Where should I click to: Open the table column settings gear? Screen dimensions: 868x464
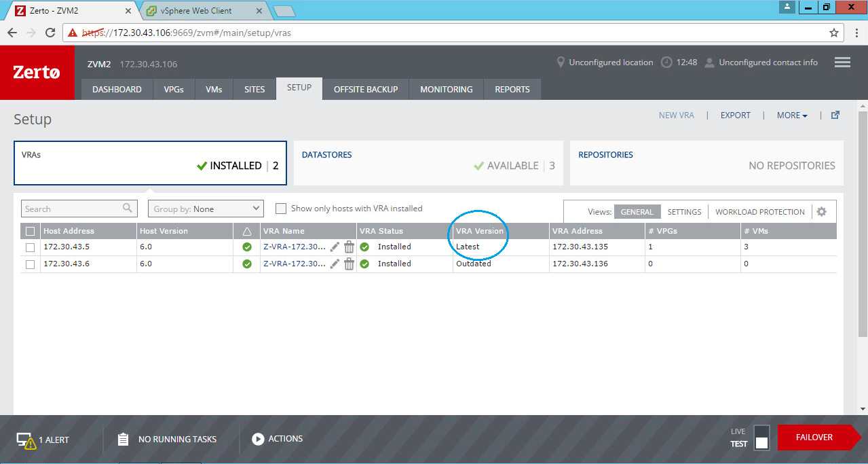tap(821, 212)
